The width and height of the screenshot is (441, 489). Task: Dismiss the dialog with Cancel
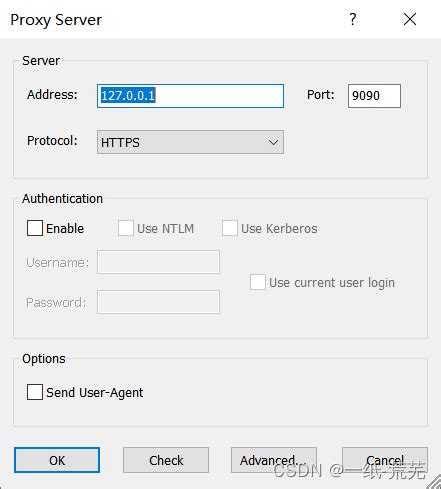tap(385, 460)
